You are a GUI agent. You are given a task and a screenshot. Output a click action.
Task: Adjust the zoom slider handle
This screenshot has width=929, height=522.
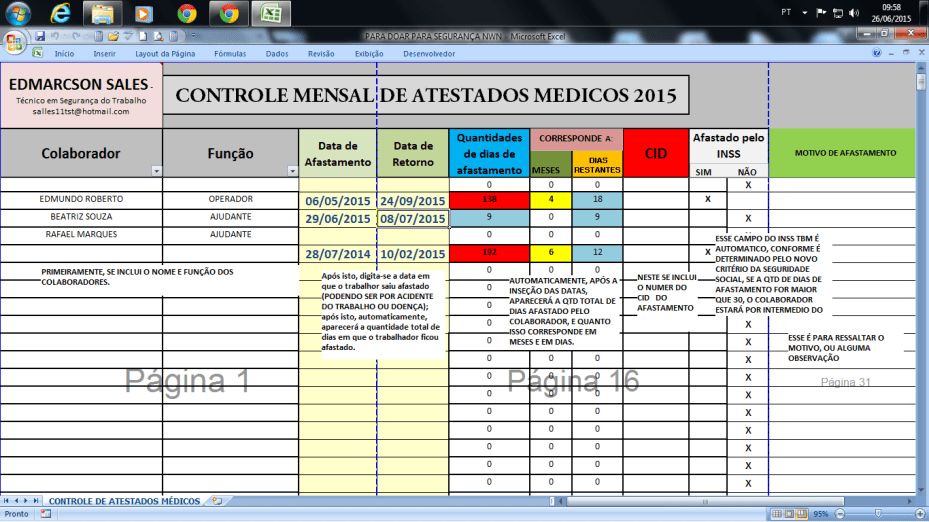click(x=879, y=514)
